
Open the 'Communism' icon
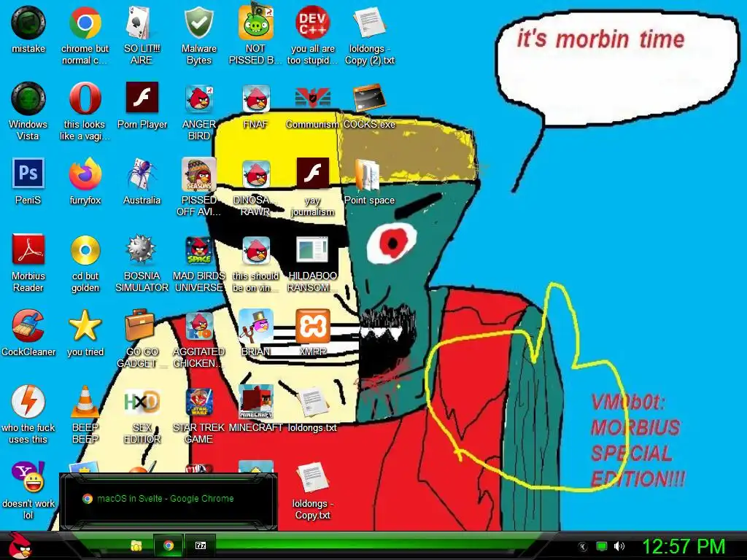312,100
